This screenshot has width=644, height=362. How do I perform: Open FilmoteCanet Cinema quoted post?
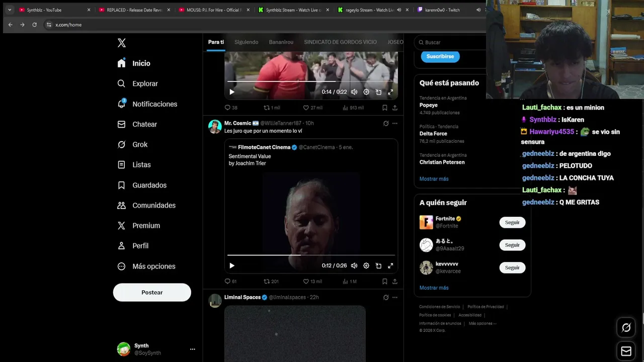[311, 206]
